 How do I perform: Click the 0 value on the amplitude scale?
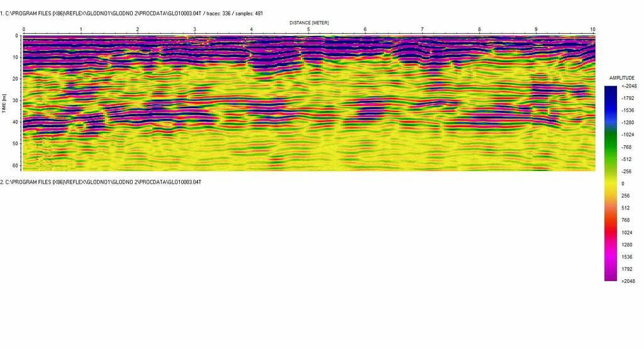click(x=623, y=184)
